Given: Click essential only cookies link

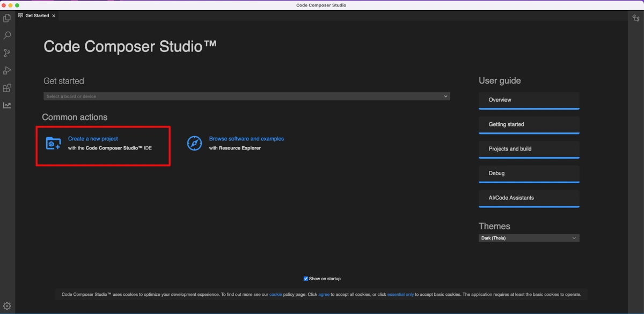Looking at the screenshot, I should pos(400,294).
